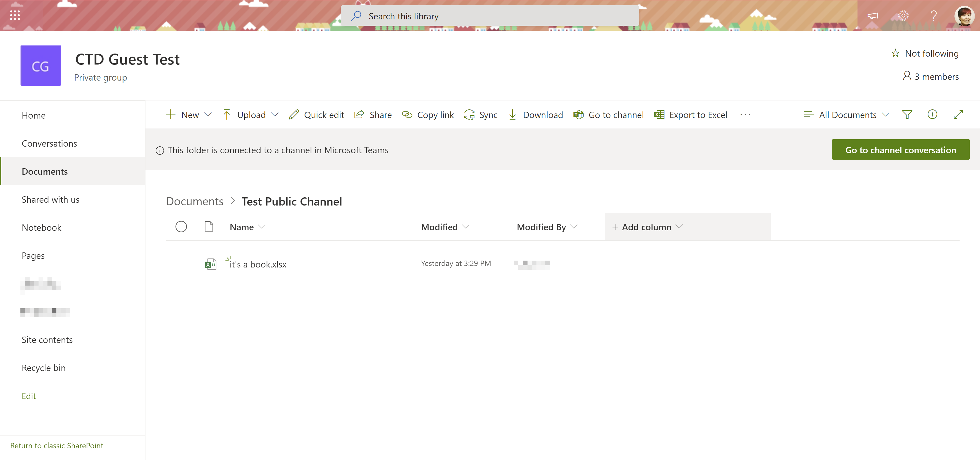Click Yesterday at 3:29 PM modified cell

tap(456, 263)
